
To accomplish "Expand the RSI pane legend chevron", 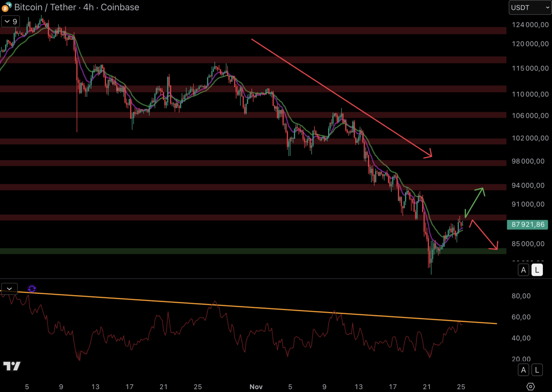I will coord(9,289).
